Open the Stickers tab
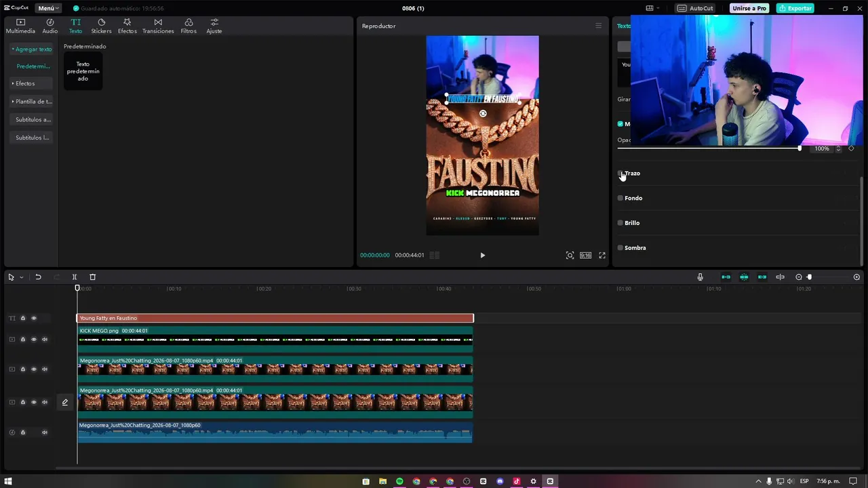Viewport: 868px width, 488px height. click(101, 26)
